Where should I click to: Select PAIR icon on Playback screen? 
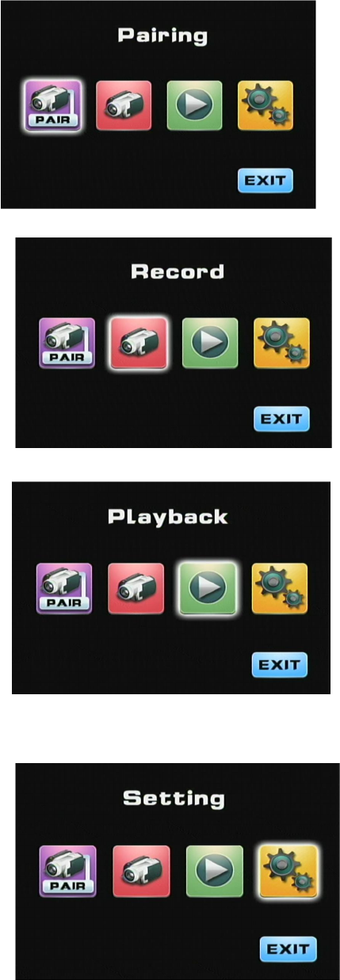pyautogui.click(x=64, y=589)
